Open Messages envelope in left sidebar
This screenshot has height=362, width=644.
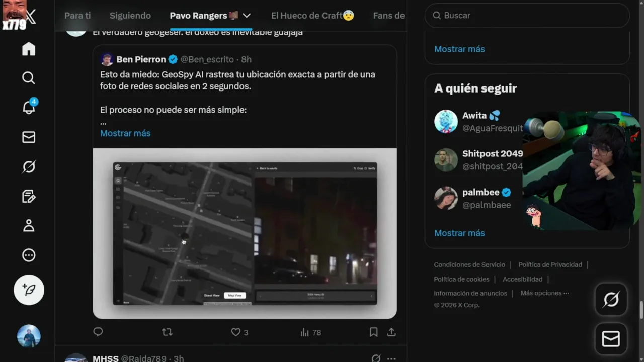coord(29,137)
